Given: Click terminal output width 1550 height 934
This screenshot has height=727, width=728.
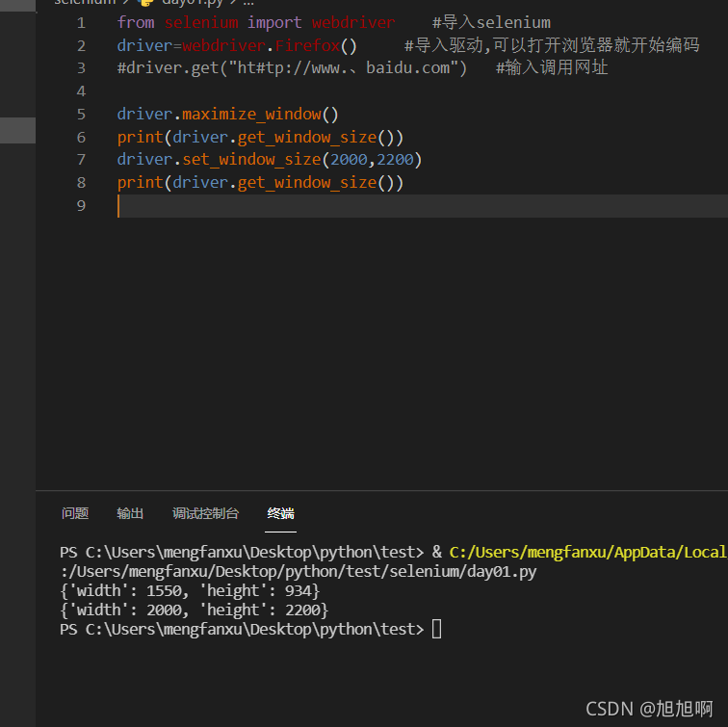Looking at the screenshot, I should pos(190,590).
